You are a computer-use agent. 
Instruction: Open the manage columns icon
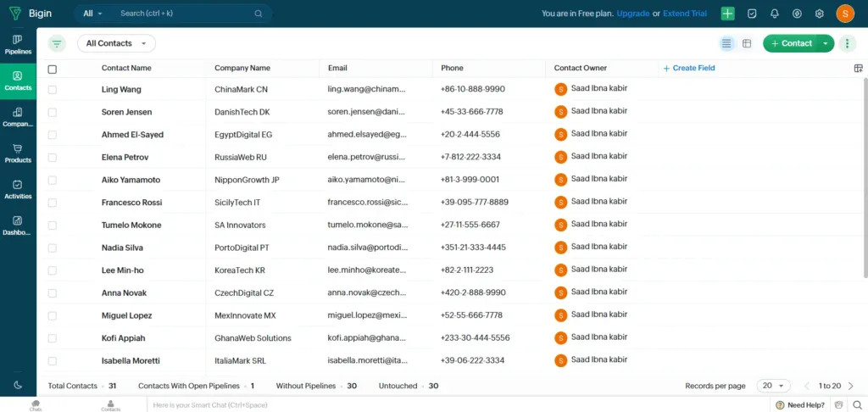point(858,68)
